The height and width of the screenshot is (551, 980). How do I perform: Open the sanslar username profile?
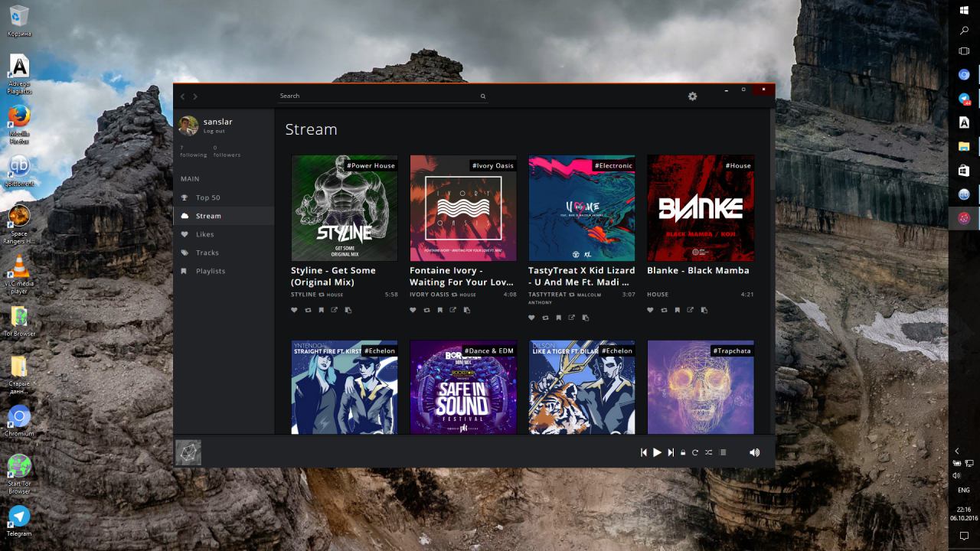(x=218, y=122)
